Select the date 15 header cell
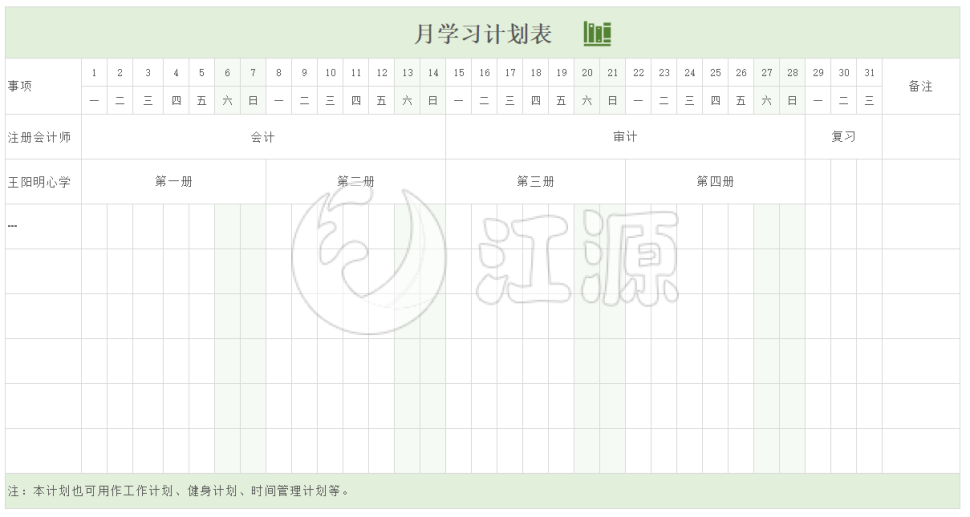This screenshot has height=517, width=970. click(x=458, y=73)
